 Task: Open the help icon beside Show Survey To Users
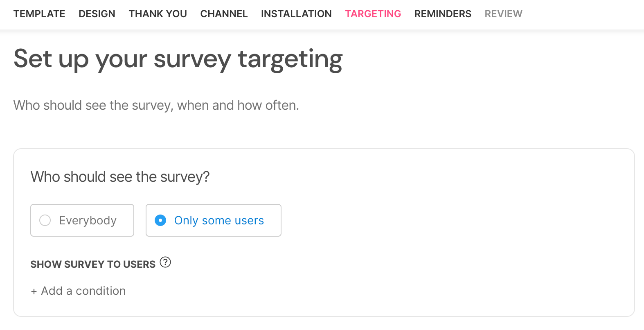[165, 262]
